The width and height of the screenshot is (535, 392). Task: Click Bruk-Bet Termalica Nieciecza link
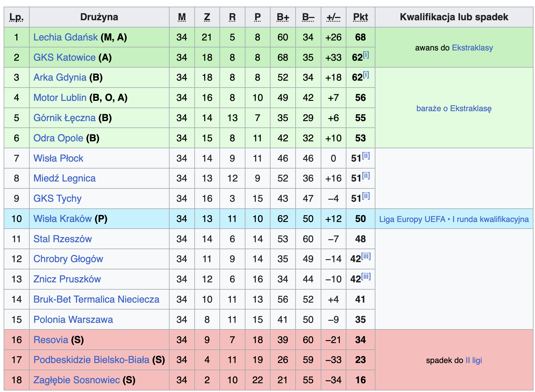pos(96,299)
